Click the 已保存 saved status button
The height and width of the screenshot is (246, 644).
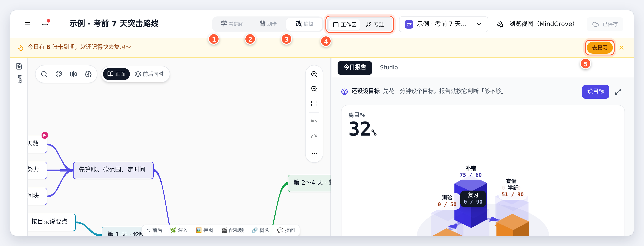point(605,24)
